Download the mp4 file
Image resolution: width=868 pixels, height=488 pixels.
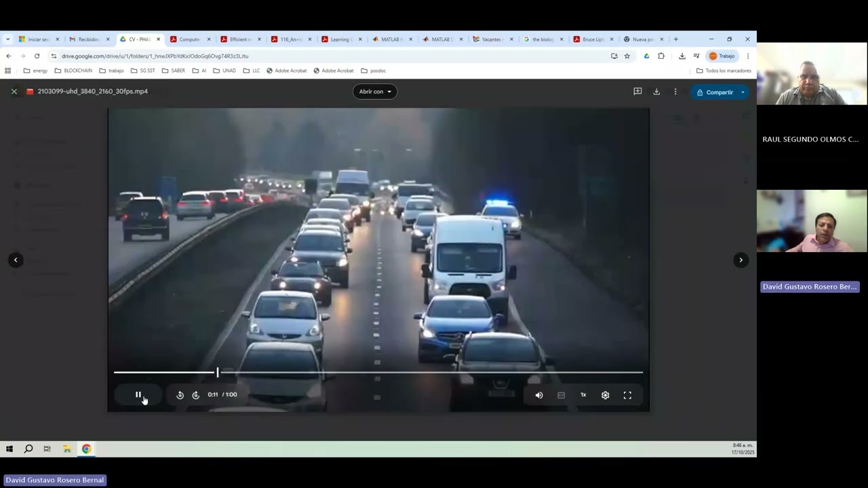pos(656,91)
